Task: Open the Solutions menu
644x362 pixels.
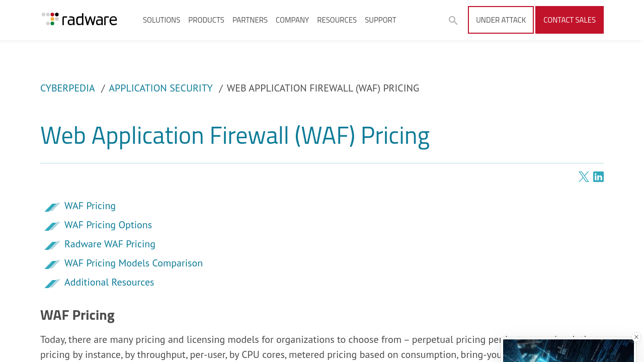Action: (162, 20)
